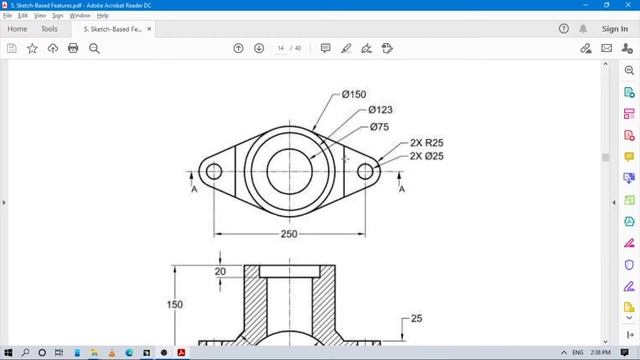
Task: Open the View menu
Action: [x=40, y=16]
